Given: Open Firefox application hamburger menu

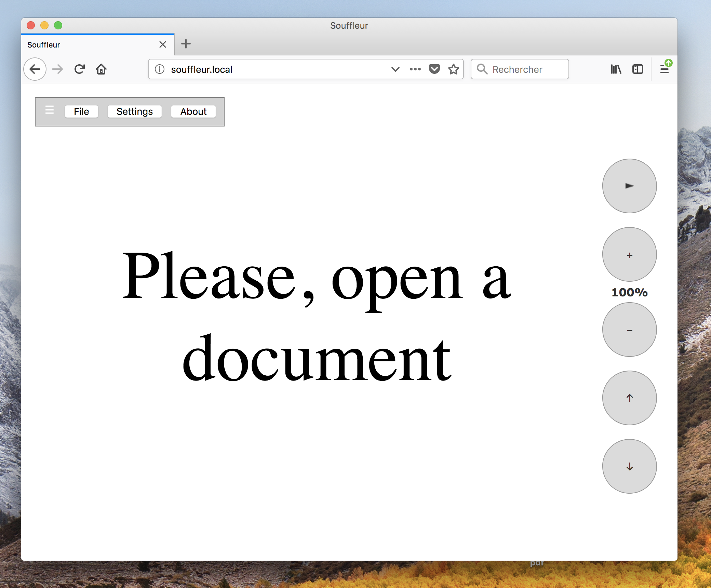Looking at the screenshot, I should (664, 69).
